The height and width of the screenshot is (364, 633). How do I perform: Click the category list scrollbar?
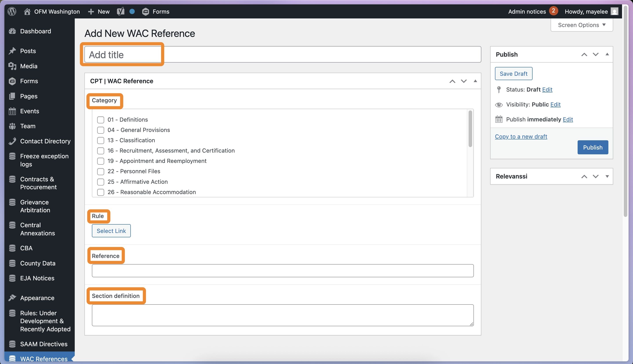[470, 129]
